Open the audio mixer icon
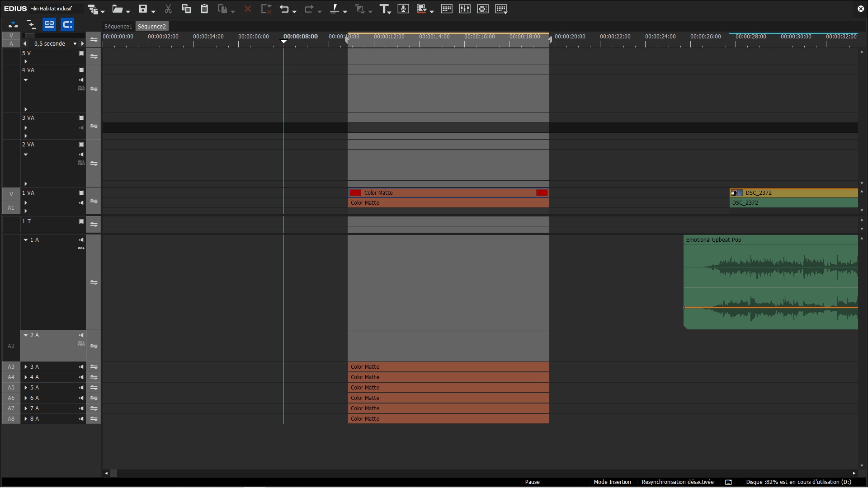 coord(464,9)
